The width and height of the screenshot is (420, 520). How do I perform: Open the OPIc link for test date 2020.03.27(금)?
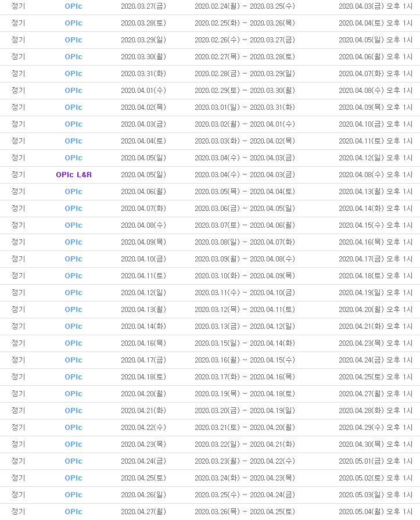73,6
